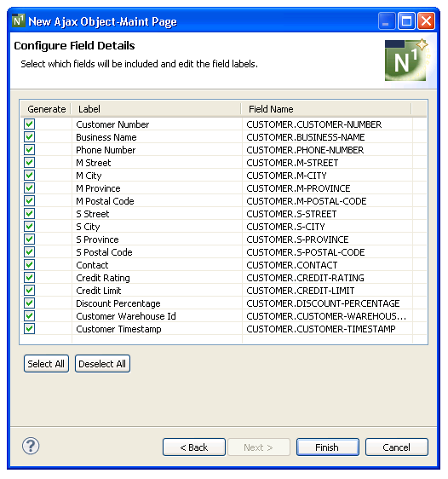Screen dimensions: 448x479
Task: Select the S Postal Code label cell
Action: [158, 252]
